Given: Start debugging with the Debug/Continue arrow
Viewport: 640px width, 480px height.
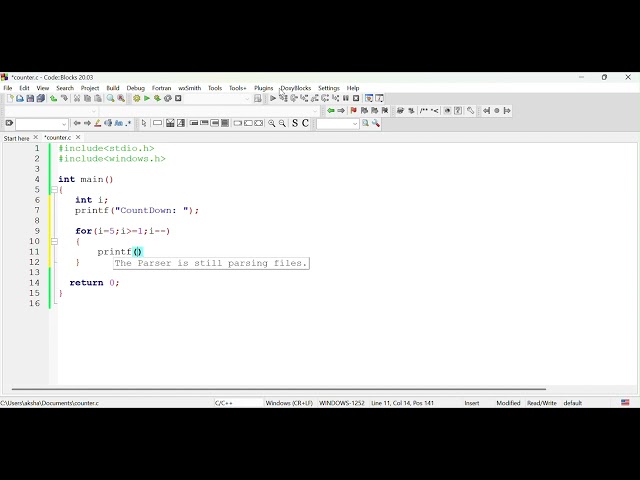Looking at the screenshot, I should pyautogui.click(x=273, y=98).
